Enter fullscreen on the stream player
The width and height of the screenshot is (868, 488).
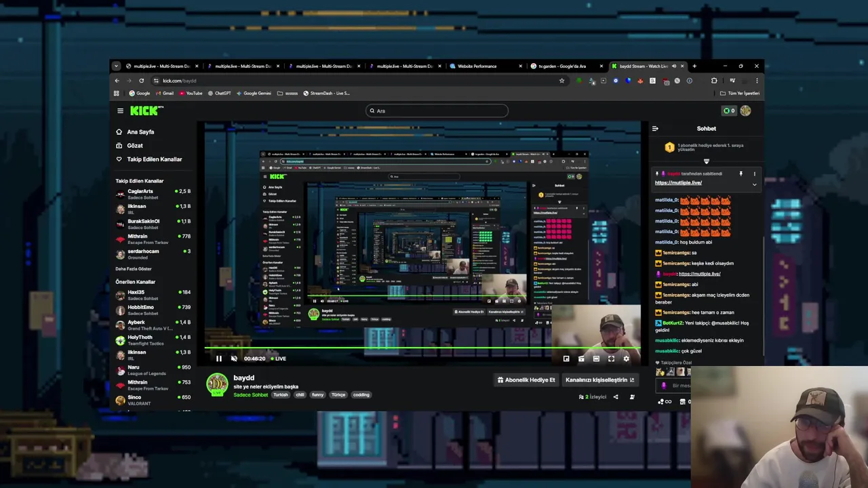611,359
